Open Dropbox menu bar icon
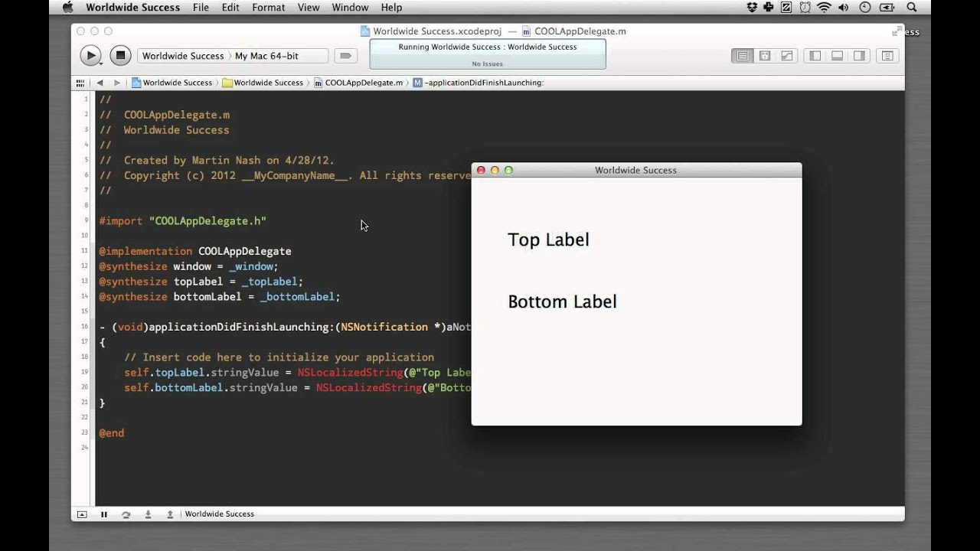The height and width of the screenshot is (551, 980). (752, 7)
